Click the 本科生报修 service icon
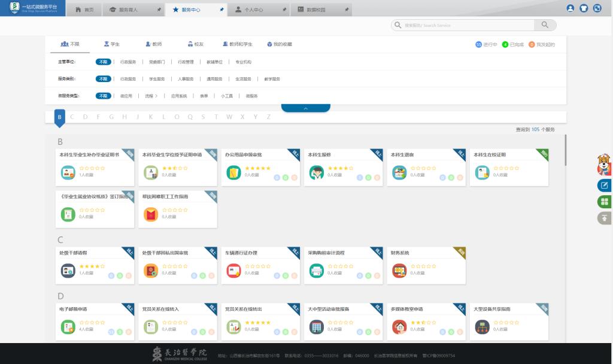This screenshot has height=364, width=613. pos(316,172)
